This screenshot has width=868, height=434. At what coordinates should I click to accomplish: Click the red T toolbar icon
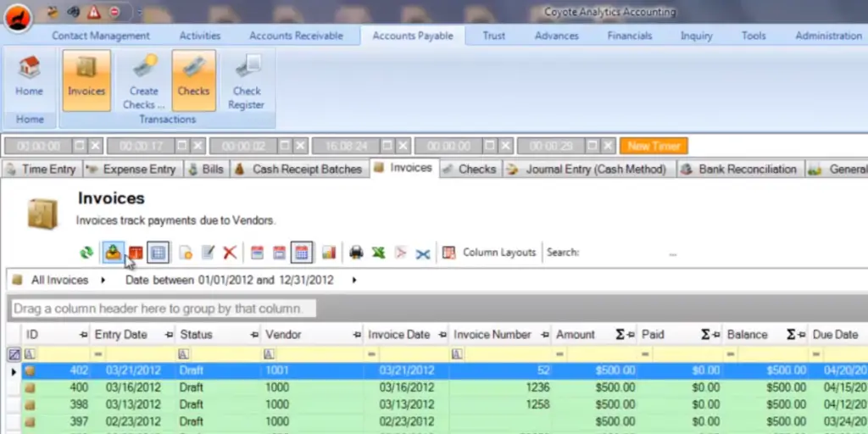pos(136,253)
